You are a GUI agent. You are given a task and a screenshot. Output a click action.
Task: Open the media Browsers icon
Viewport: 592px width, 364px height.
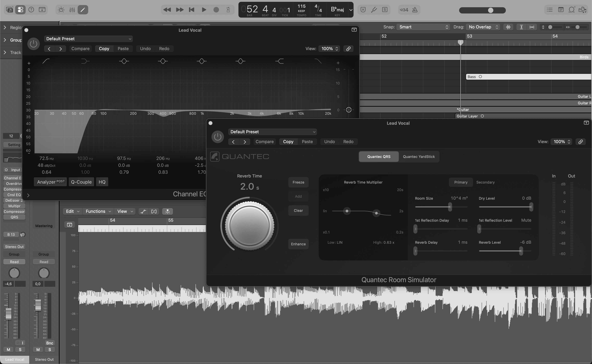click(582, 10)
